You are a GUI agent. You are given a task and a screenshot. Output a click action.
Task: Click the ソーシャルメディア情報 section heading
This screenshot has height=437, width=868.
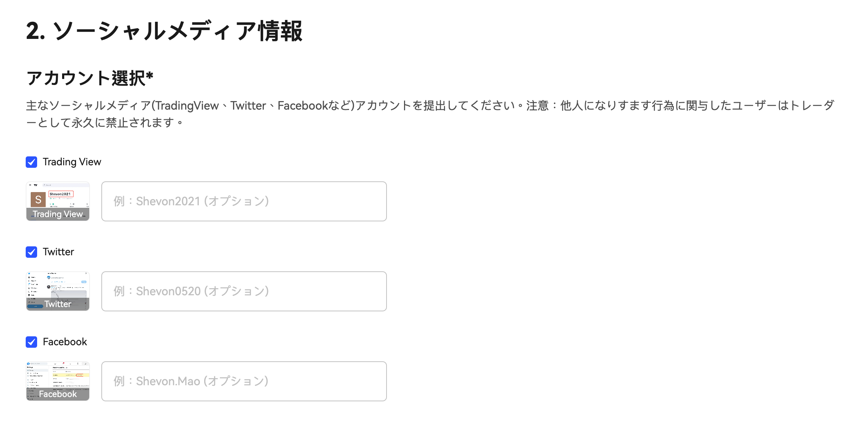click(x=164, y=31)
